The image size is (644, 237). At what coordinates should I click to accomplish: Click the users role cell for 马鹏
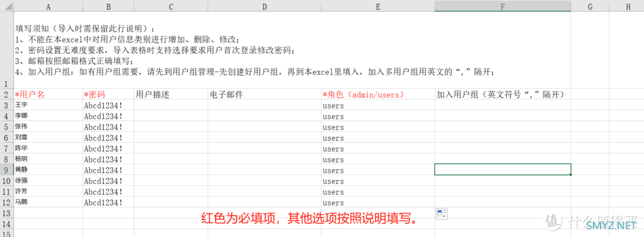tap(378, 202)
